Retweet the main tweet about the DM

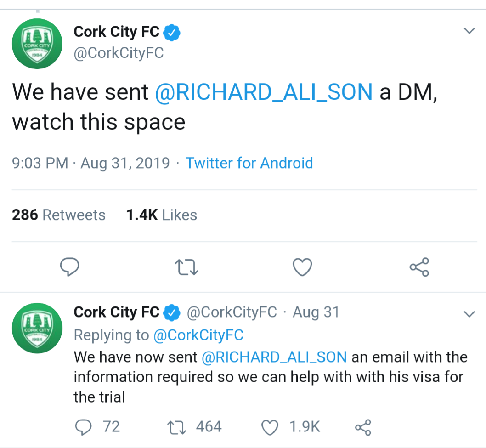(x=186, y=267)
